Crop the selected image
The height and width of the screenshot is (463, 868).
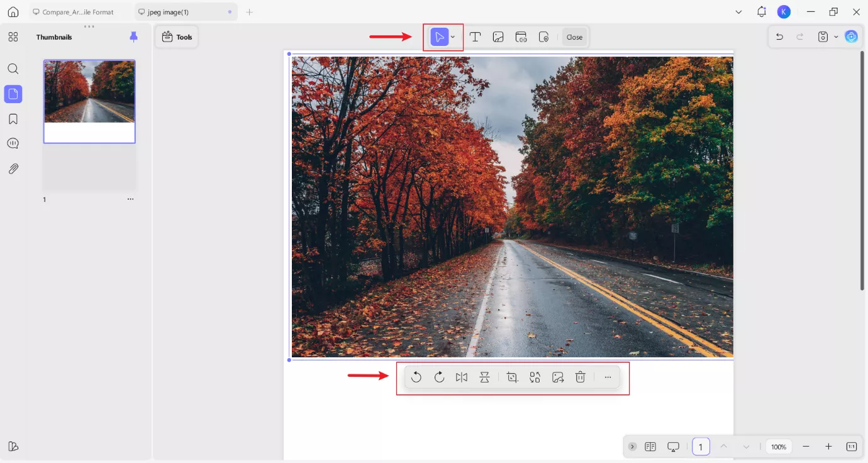point(512,377)
